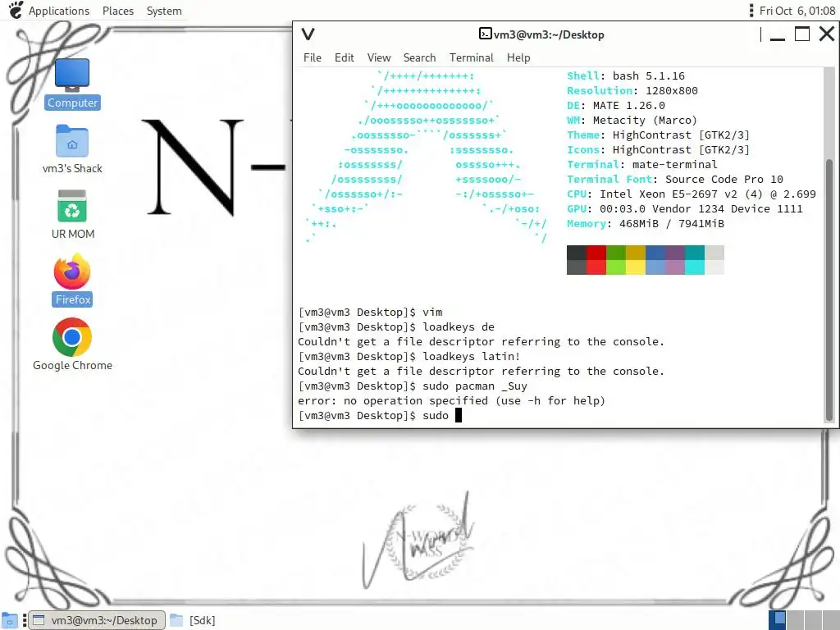Screen dimensions: 840x630
Task: Open the terminal View menu
Action: [x=379, y=57]
